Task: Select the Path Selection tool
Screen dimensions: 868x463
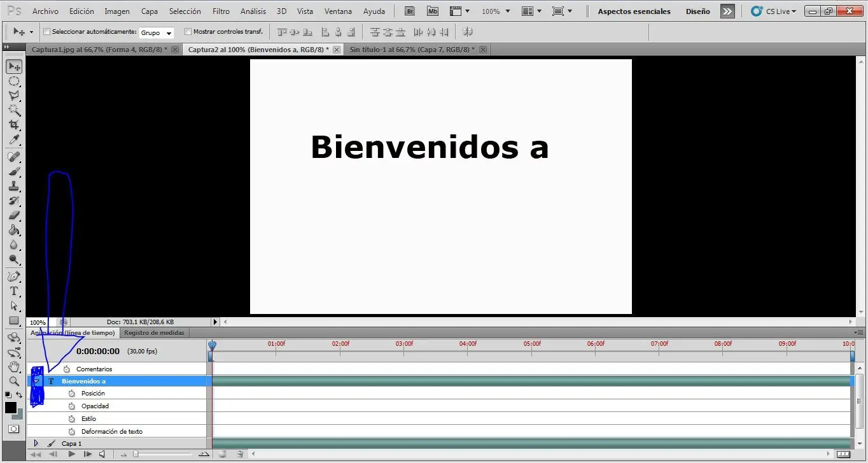Action: click(14, 306)
